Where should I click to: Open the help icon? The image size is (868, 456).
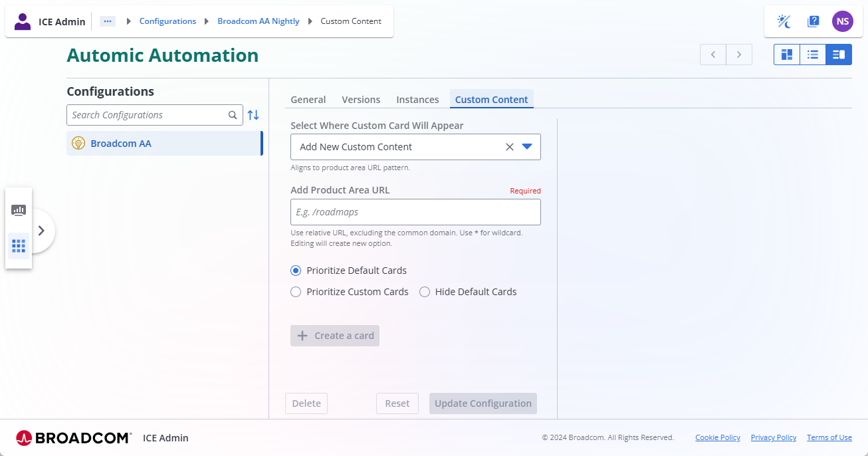(x=814, y=21)
